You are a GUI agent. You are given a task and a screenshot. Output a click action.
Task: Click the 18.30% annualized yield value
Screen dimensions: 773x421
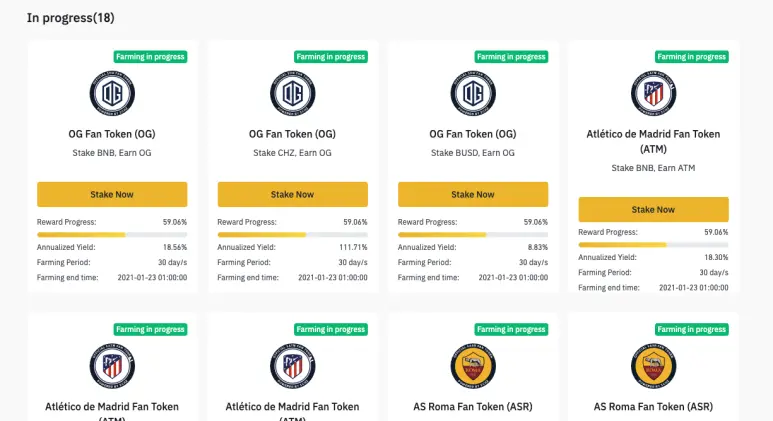click(x=716, y=257)
